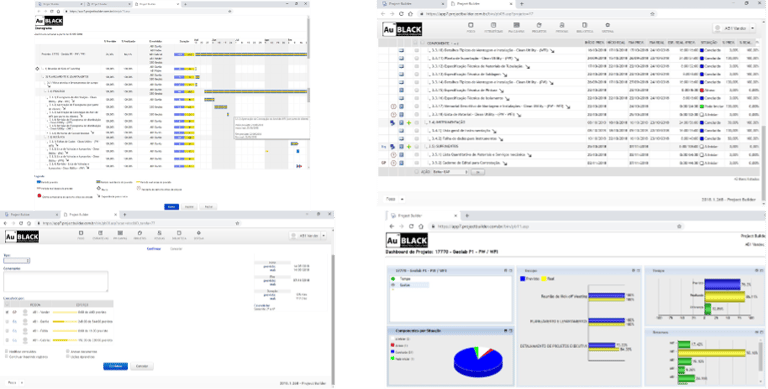Select row 3.3.16 Especificação Técnica de Isolamento
Screen dimensions: 768x389
[417, 98]
